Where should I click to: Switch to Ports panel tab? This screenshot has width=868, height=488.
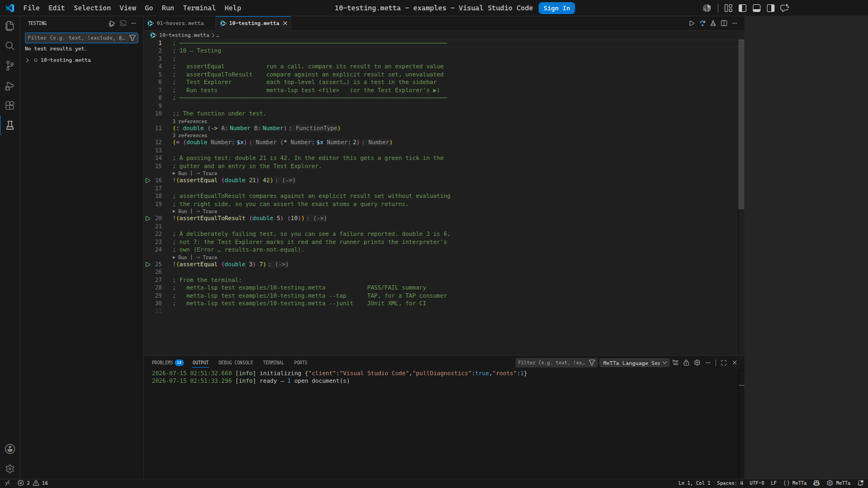(x=301, y=363)
